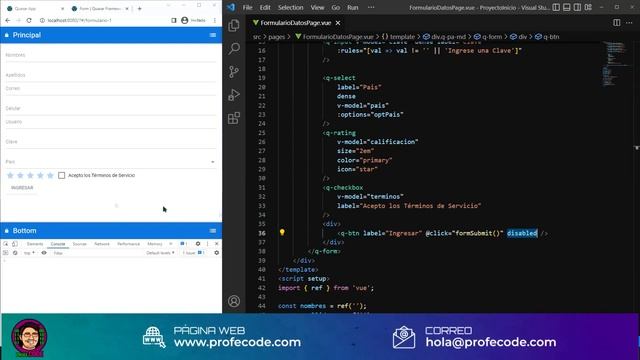Click the INGRESAR button
The width and height of the screenshot is (640, 360).
pos(22,188)
